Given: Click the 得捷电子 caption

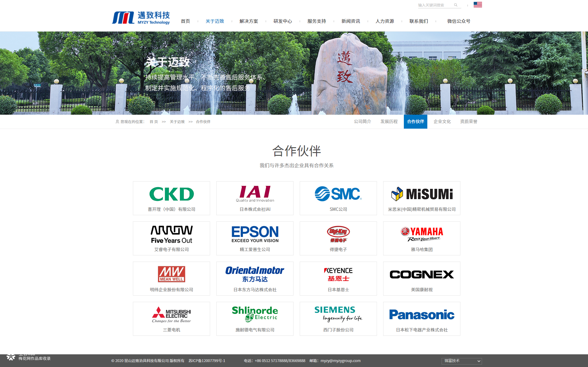Looking at the screenshot, I should 338,250.
